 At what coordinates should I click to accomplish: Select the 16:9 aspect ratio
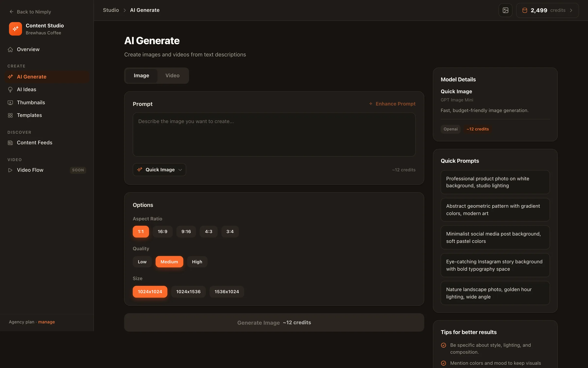163,232
